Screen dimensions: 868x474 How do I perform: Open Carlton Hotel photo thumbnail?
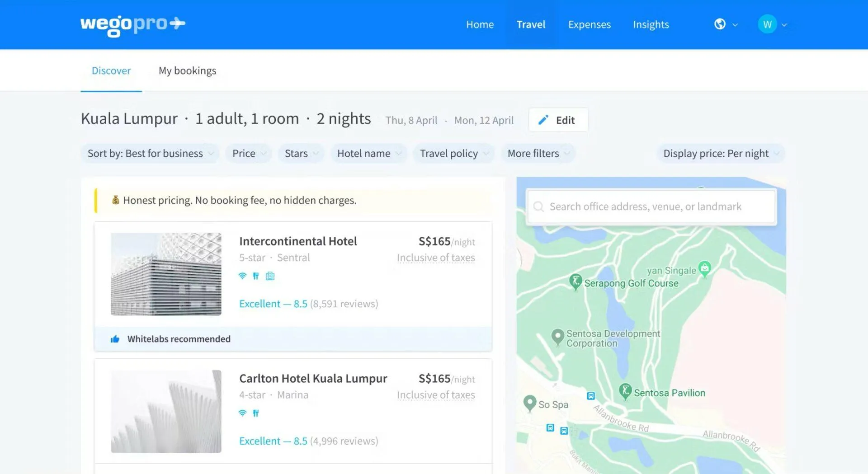[166, 411]
